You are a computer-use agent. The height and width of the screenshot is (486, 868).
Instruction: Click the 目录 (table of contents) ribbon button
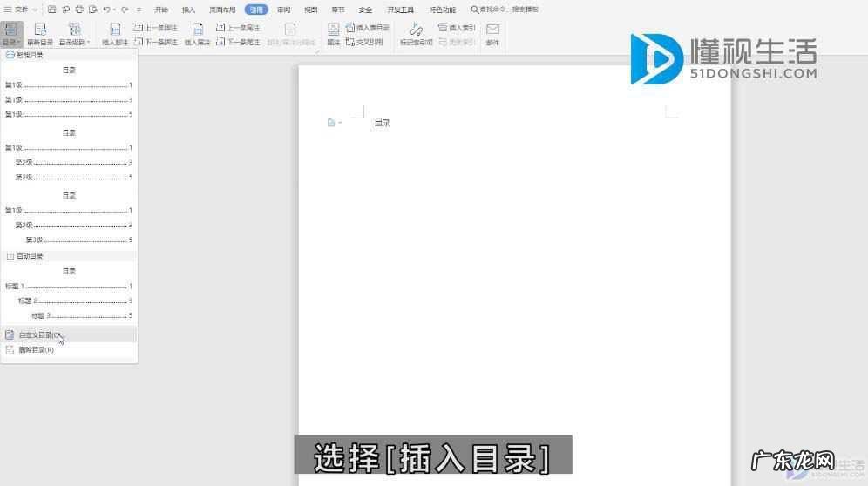click(x=11, y=34)
